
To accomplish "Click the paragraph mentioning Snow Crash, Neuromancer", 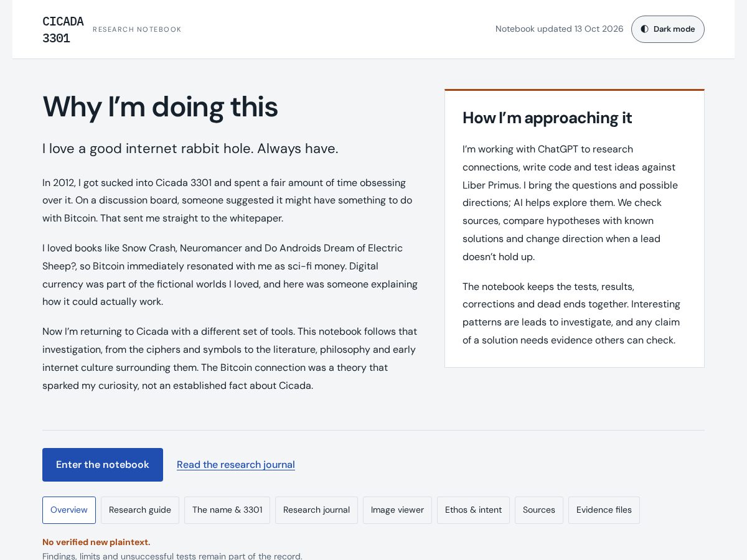I will 230,275.
